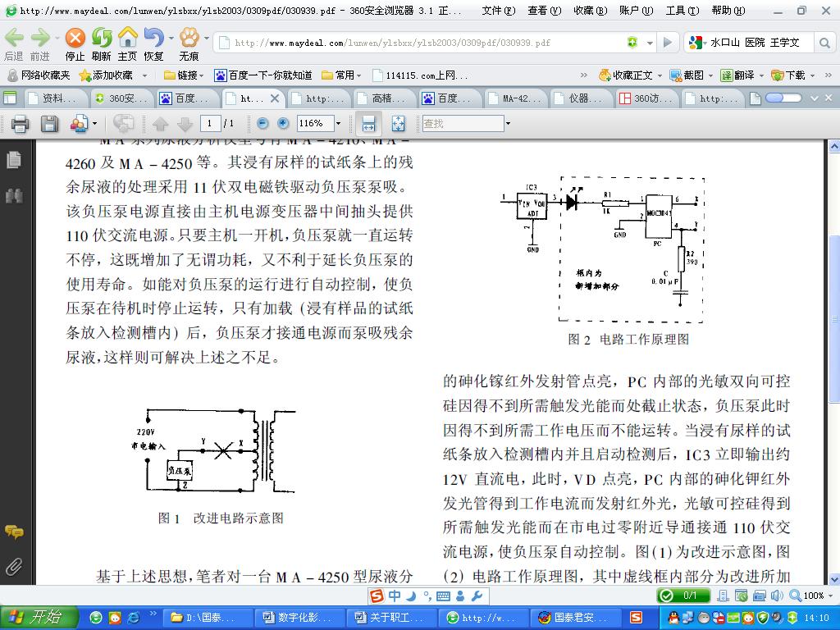Click 添加收藏 bookmark button

coord(106,75)
